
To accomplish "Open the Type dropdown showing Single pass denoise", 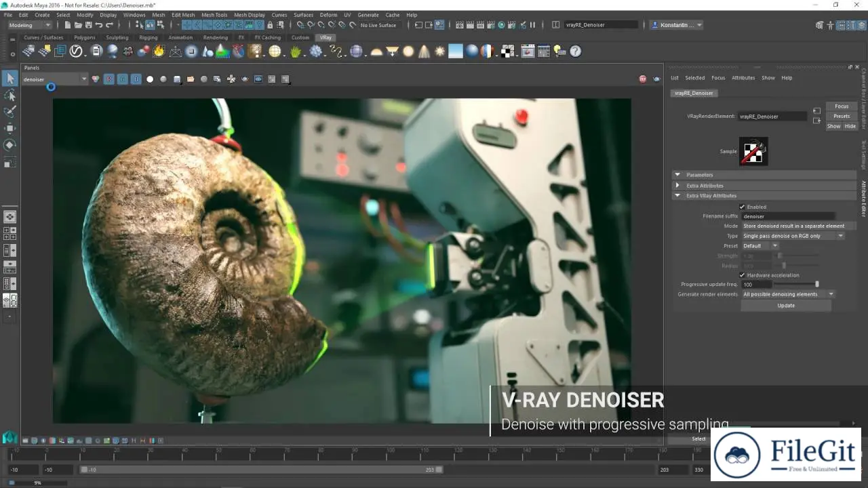I will click(x=793, y=236).
